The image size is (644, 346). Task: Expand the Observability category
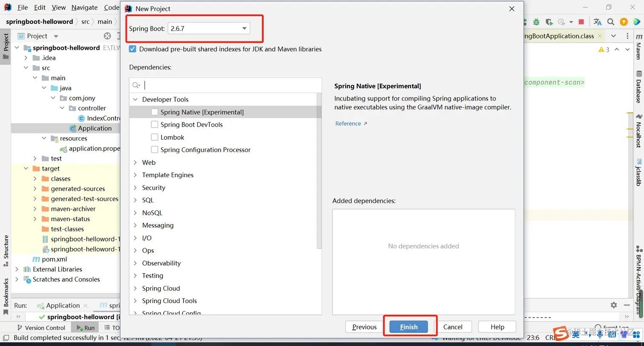coord(135,263)
